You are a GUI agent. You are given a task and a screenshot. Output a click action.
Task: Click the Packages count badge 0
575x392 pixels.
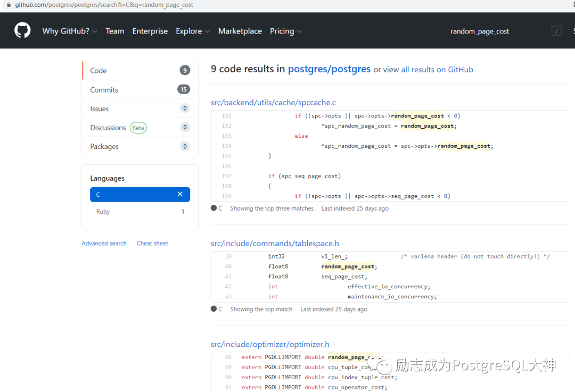(x=185, y=146)
